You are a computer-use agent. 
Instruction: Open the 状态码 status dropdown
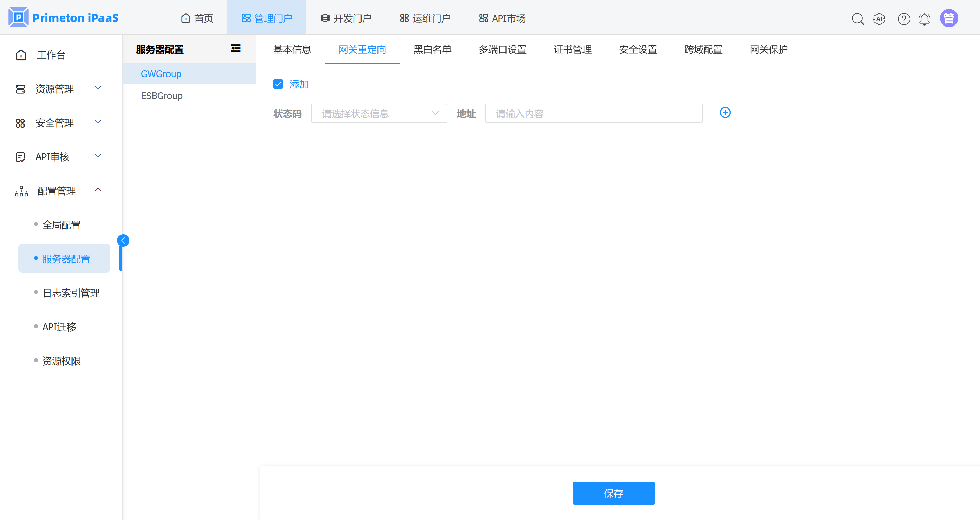(379, 113)
